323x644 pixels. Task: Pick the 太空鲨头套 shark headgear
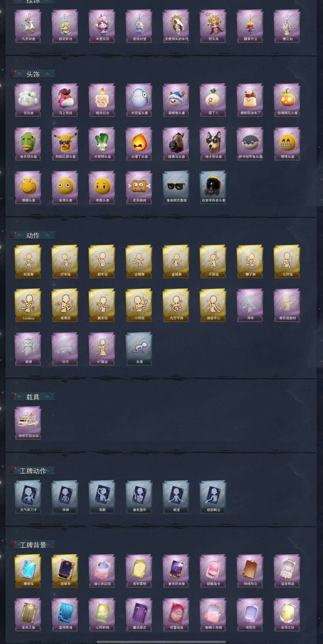[139, 100]
